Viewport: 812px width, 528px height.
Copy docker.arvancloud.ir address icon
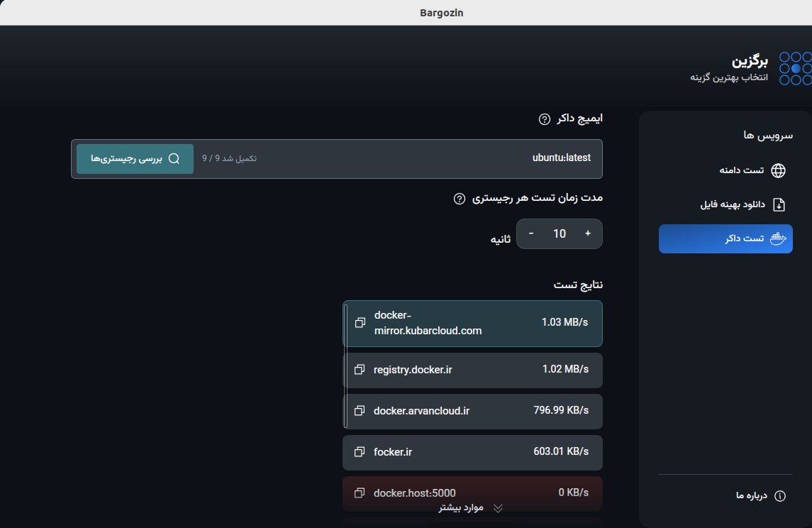pyautogui.click(x=360, y=410)
